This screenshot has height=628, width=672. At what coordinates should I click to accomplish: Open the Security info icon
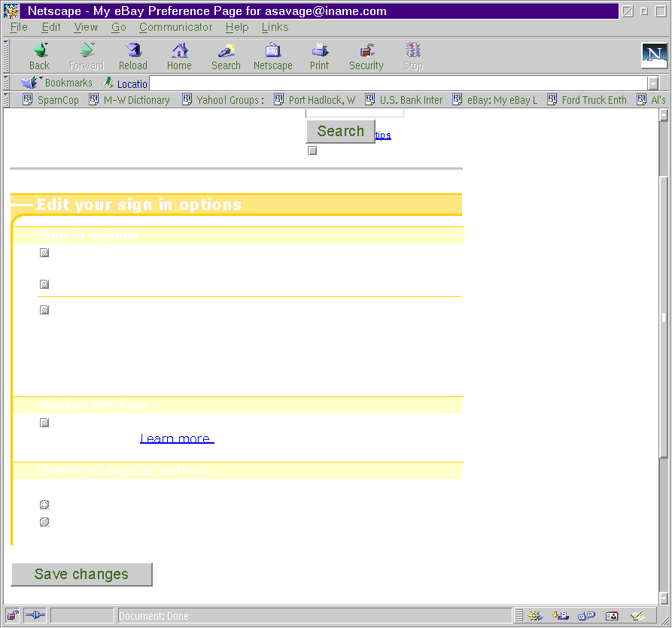366,56
